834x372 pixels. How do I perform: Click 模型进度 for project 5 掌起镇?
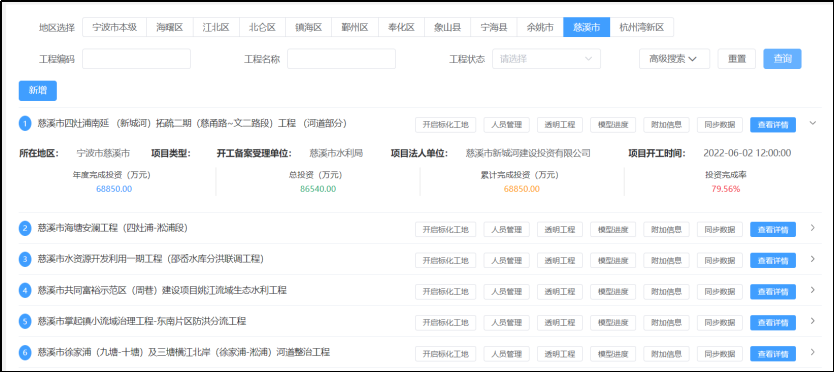[613, 323]
